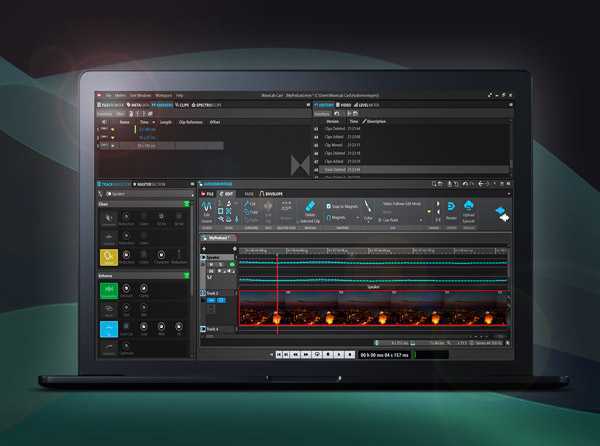Open the File menu in menu bar
Viewport: 600px width, 446px height.
(109, 95)
